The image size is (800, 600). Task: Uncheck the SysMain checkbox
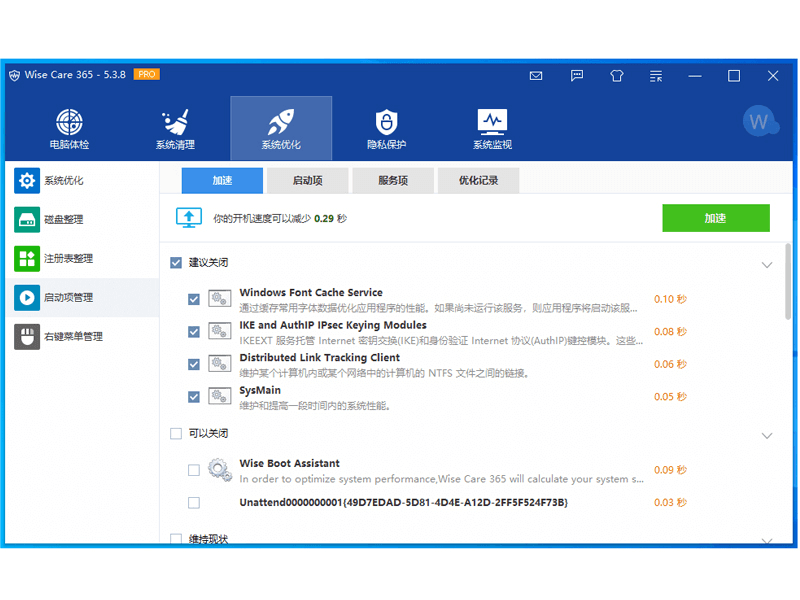[x=194, y=397]
